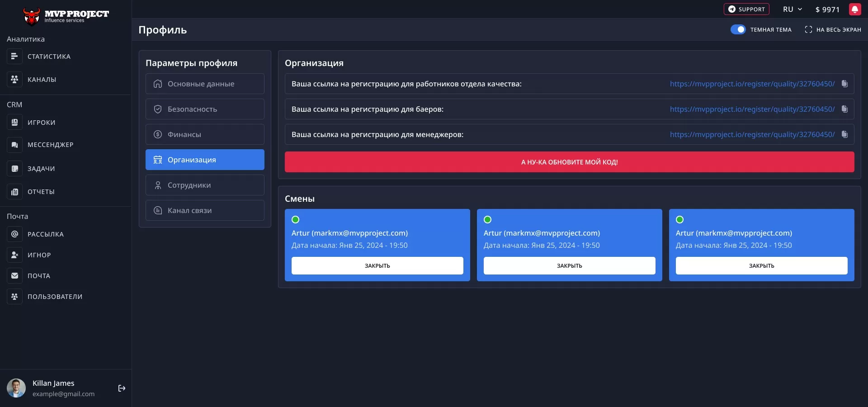The height and width of the screenshot is (407, 868).
Task: Open the ИГРОКИ CRM section
Action: point(41,123)
